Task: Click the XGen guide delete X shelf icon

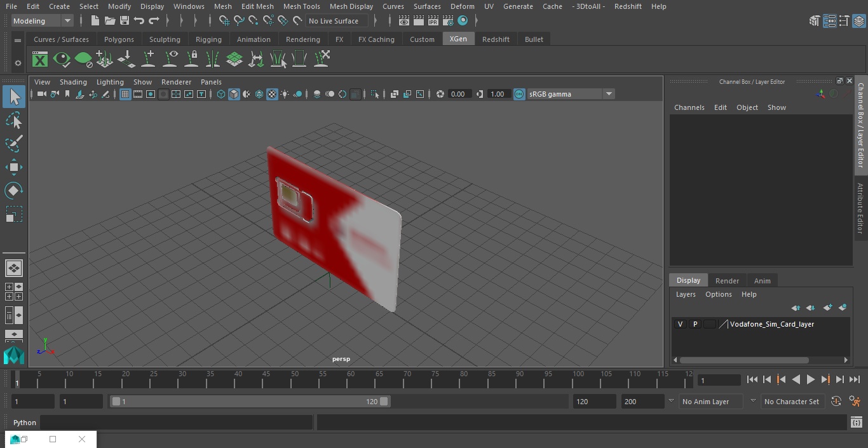Action: coord(322,59)
